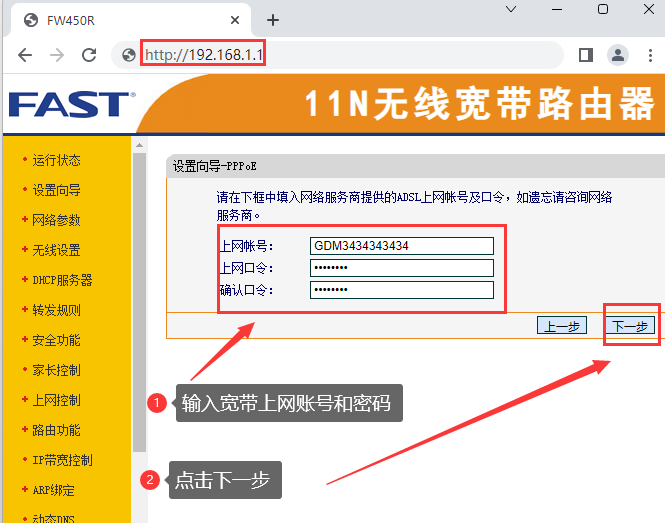This screenshot has height=523, width=665.
Task: Click the 上网帐号 input field
Action: coord(401,246)
